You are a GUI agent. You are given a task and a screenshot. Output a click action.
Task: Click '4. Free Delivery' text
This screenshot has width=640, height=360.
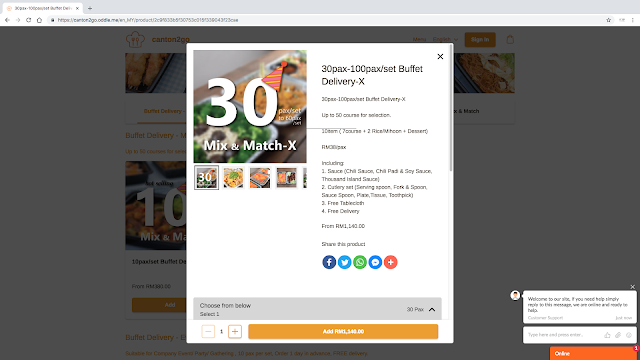[340, 211]
